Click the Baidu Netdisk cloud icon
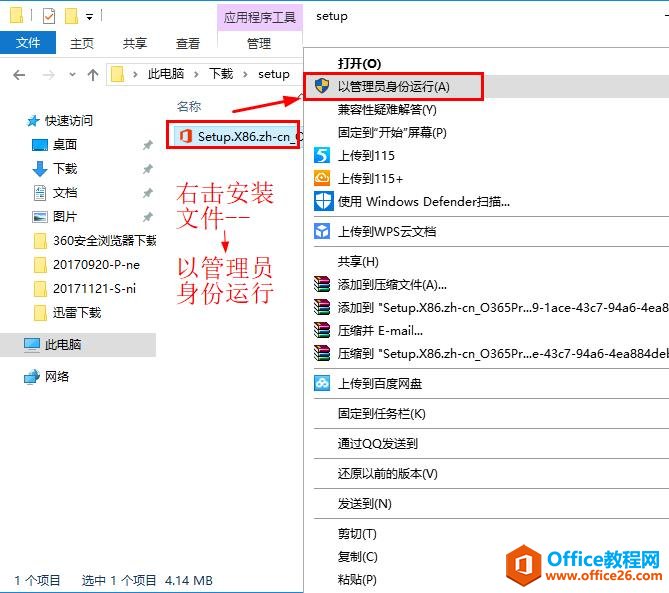The height and width of the screenshot is (593, 669). pos(322,383)
